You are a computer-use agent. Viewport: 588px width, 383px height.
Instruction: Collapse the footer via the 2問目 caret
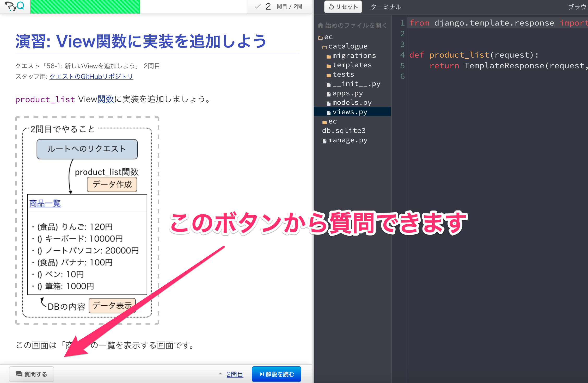pos(220,374)
